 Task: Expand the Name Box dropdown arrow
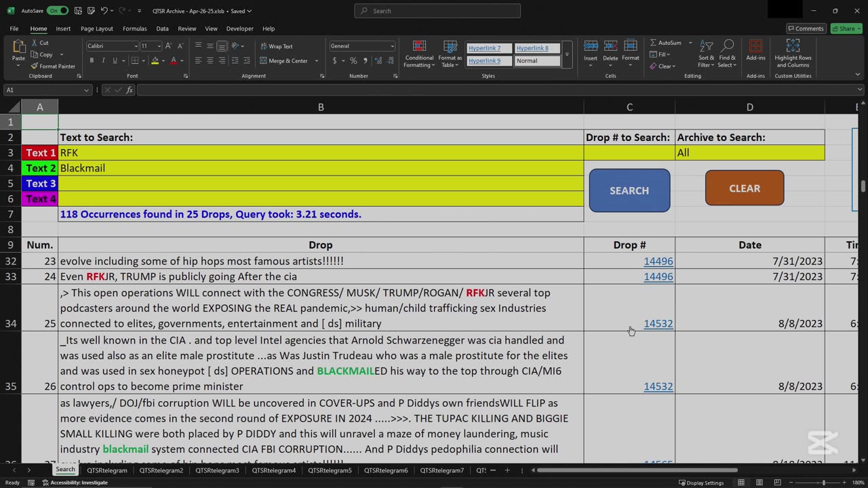pyautogui.click(x=86, y=90)
